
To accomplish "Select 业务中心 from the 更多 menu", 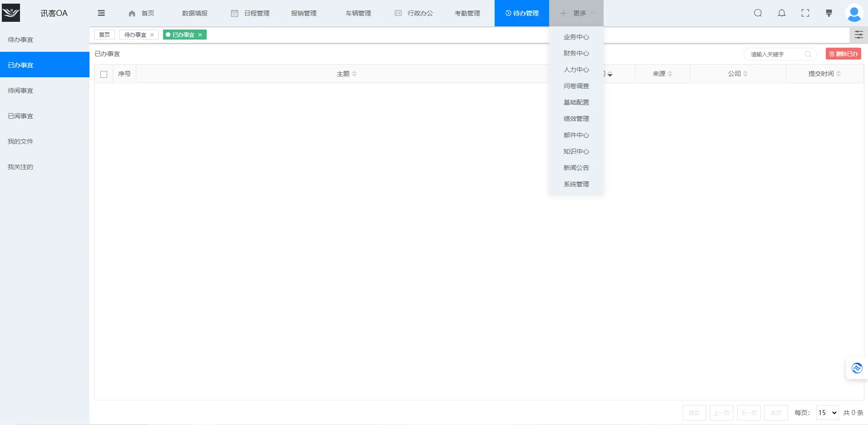I will (x=576, y=37).
